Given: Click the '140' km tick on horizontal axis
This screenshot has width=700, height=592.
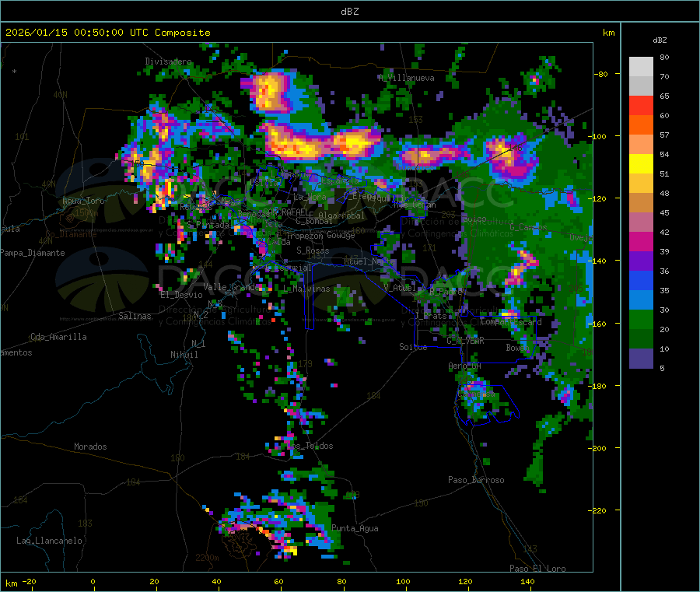Looking at the screenshot, I should click(x=527, y=582).
